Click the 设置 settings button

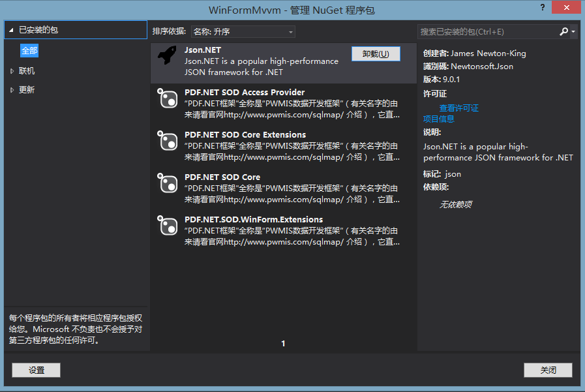tap(36, 370)
